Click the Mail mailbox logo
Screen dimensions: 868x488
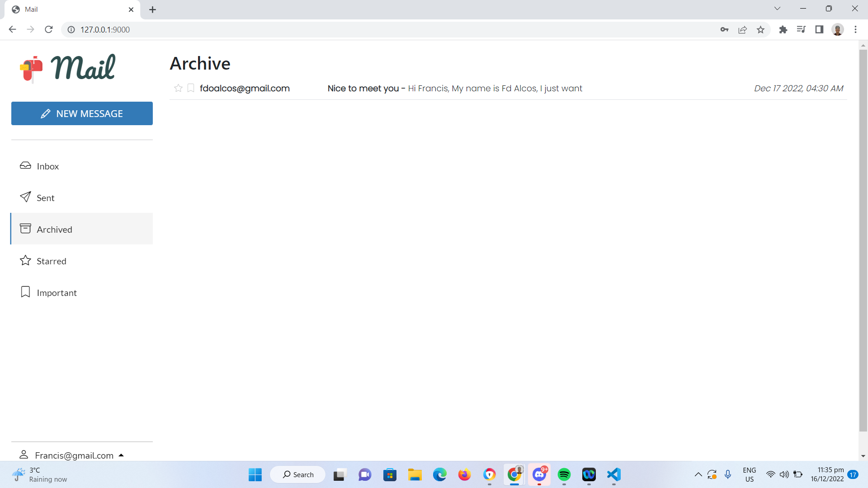click(31, 69)
